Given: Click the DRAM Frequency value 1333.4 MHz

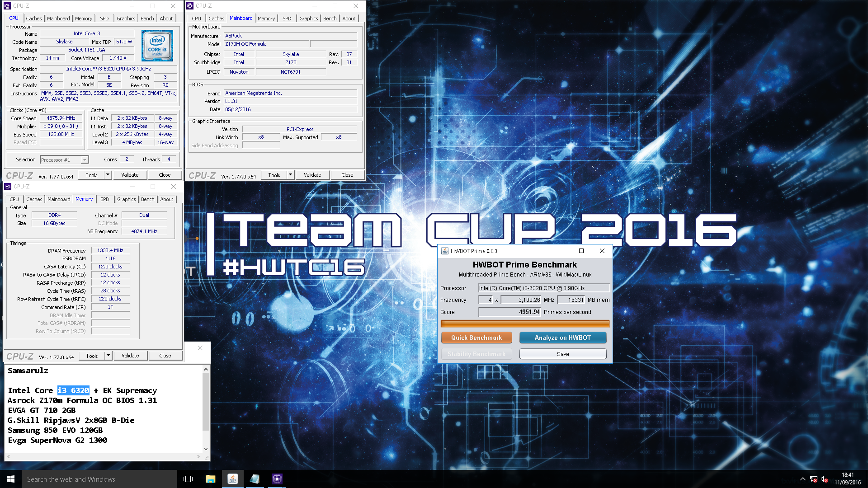Looking at the screenshot, I should [x=110, y=250].
